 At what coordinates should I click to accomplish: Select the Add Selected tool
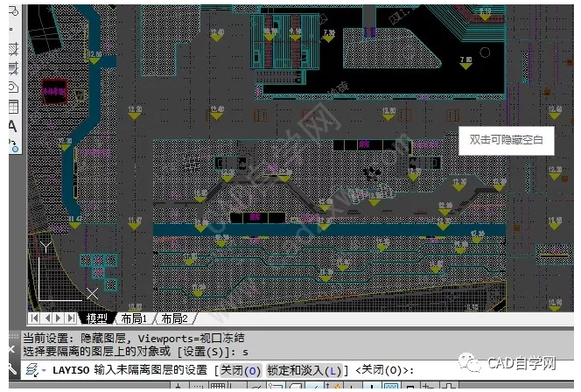point(13,145)
